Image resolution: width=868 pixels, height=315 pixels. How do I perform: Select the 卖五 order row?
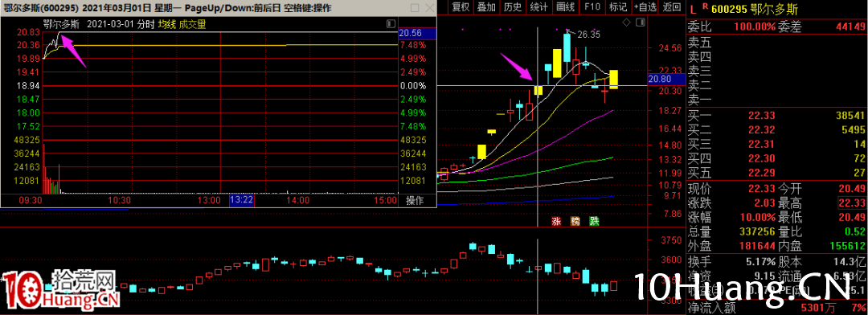tap(776, 42)
